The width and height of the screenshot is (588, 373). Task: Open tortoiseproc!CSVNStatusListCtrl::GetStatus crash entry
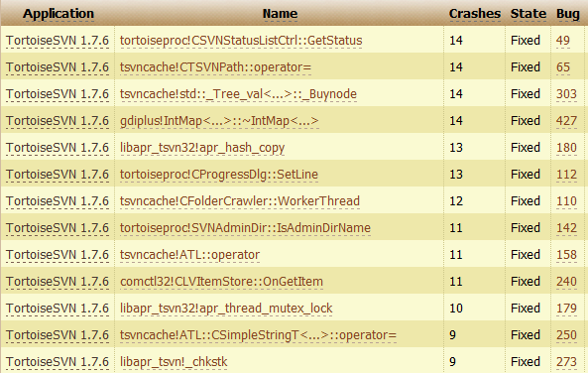coord(241,41)
